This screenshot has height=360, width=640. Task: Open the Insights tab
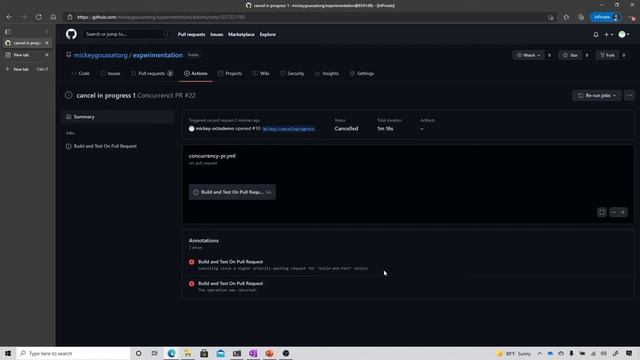[x=327, y=73]
